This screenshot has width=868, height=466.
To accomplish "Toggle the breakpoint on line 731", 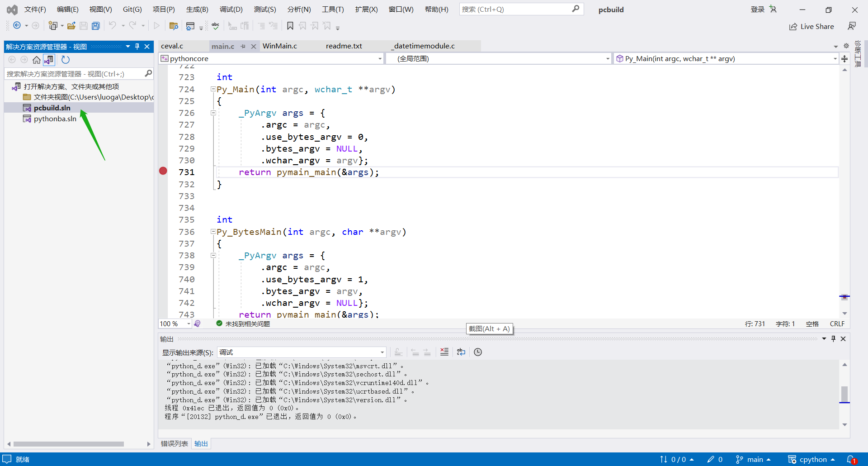I will (x=163, y=171).
